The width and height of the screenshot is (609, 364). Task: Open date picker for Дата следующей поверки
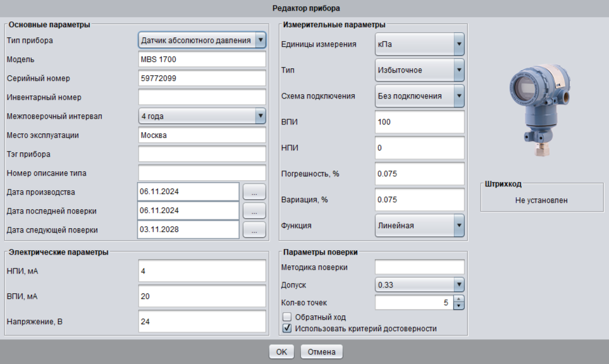pyautogui.click(x=254, y=229)
